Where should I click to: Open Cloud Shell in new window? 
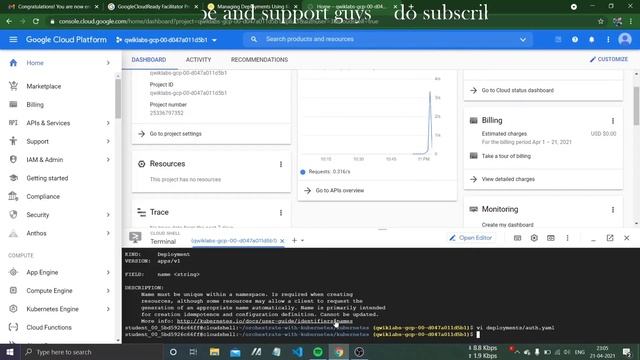(x=610, y=238)
